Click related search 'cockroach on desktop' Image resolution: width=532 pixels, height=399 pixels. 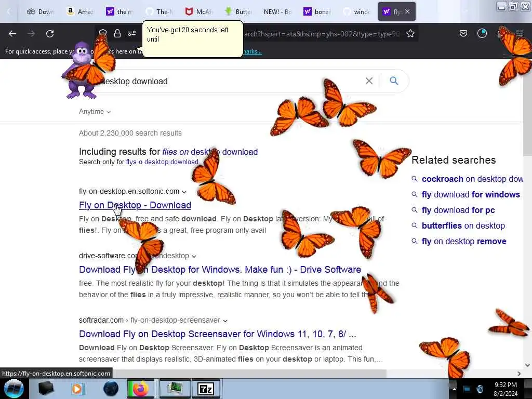click(472, 179)
